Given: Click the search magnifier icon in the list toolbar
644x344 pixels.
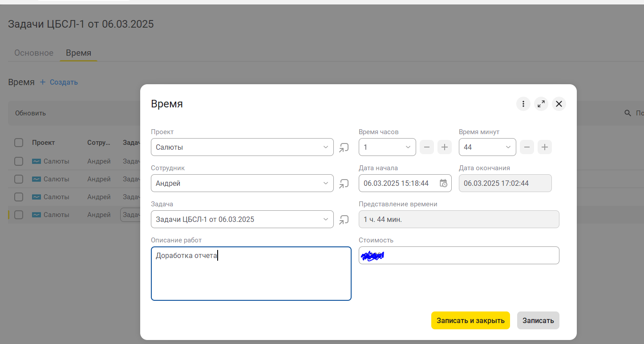Looking at the screenshot, I should [628, 113].
